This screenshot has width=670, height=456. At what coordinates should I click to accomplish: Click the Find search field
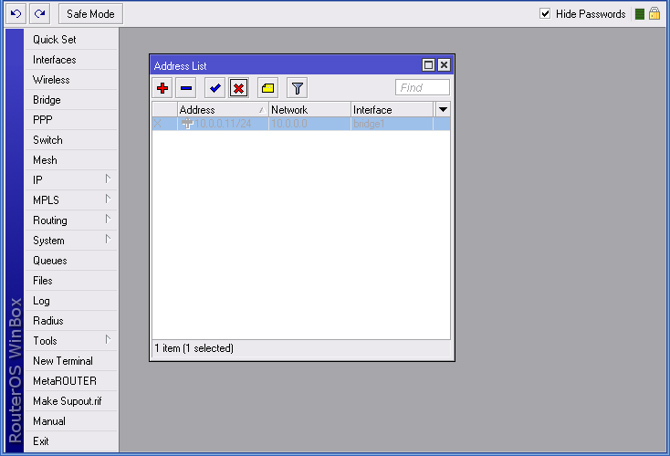pos(422,88)
